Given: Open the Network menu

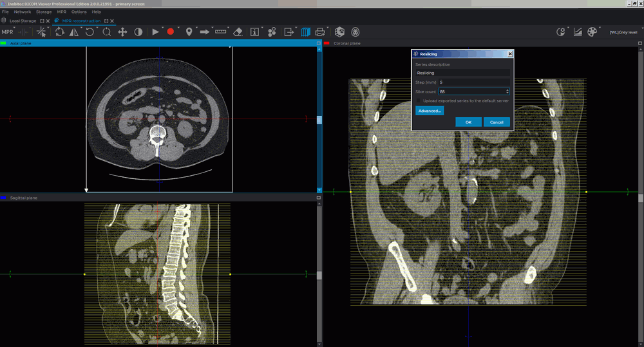Looking at the screenshot, I should click(22, 12).
